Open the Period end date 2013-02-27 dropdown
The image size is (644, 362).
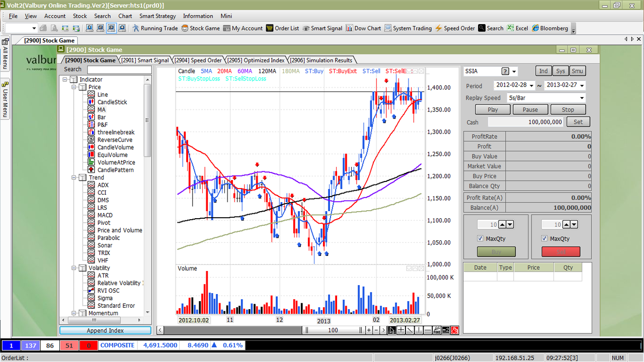point(583,85)
